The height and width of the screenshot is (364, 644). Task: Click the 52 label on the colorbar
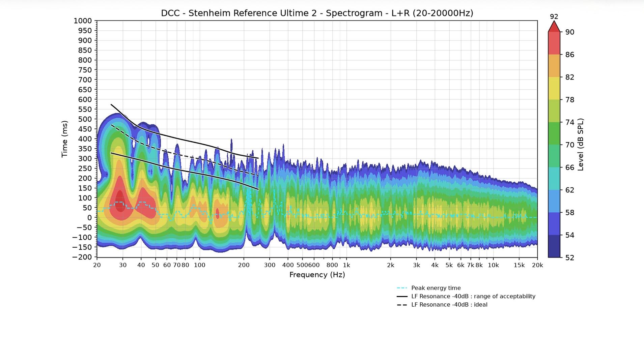coord(570,257)
